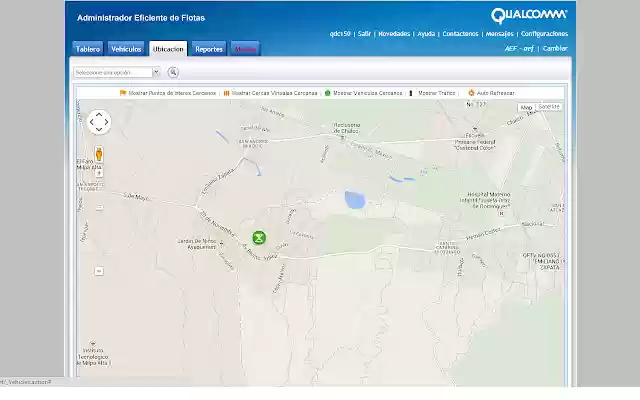Open the Vehiculos tab

point(126,49)
